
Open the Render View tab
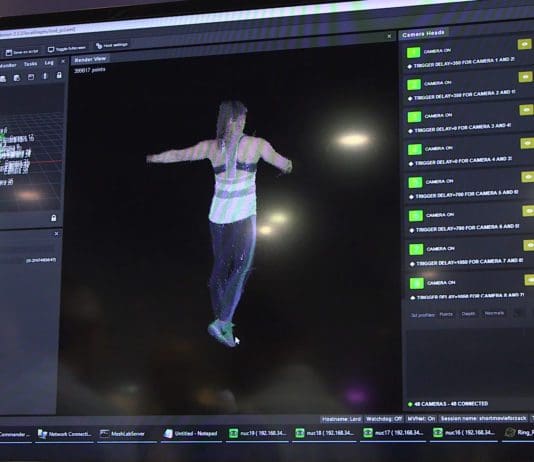(90, 59)
